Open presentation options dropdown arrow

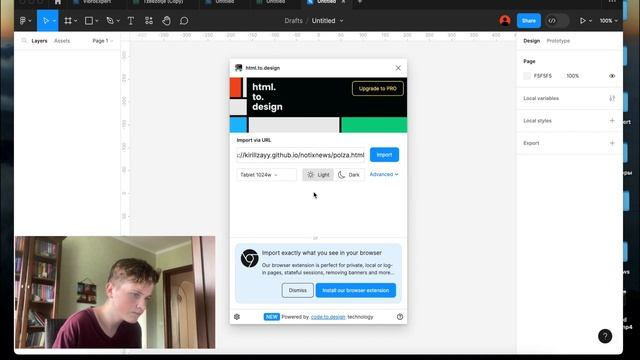590,21
